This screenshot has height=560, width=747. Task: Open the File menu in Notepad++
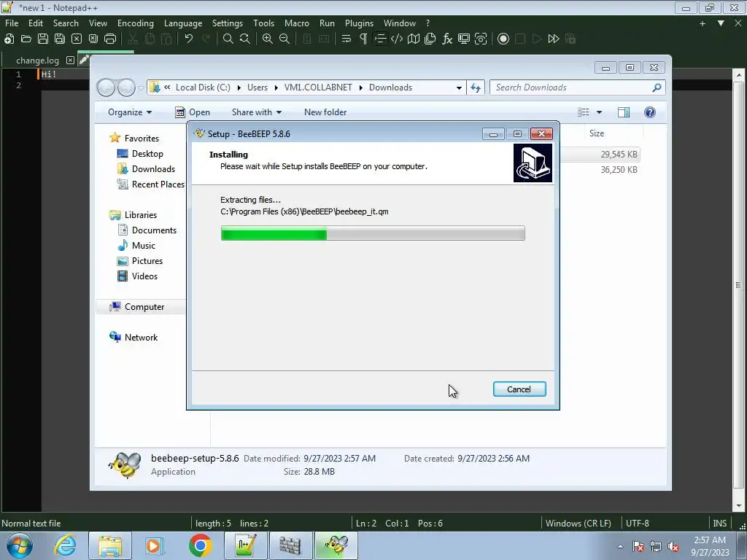click(x=12, y=23)
